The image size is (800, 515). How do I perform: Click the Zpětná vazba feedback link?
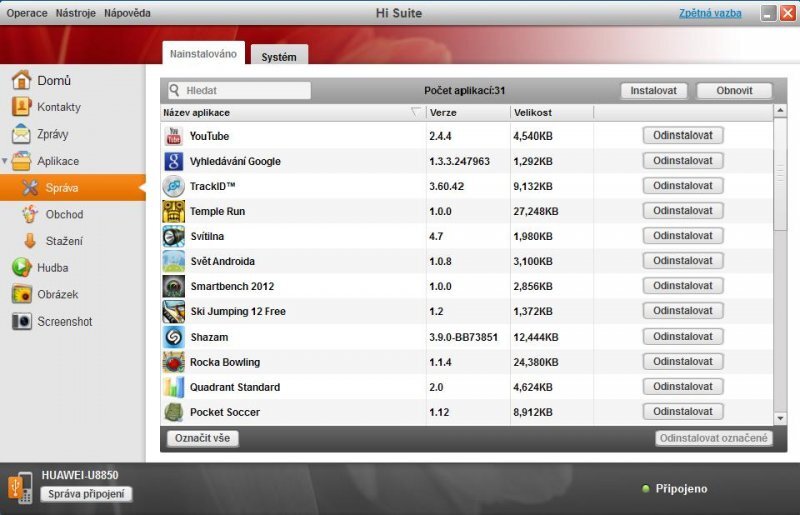(x=710, y=13)
